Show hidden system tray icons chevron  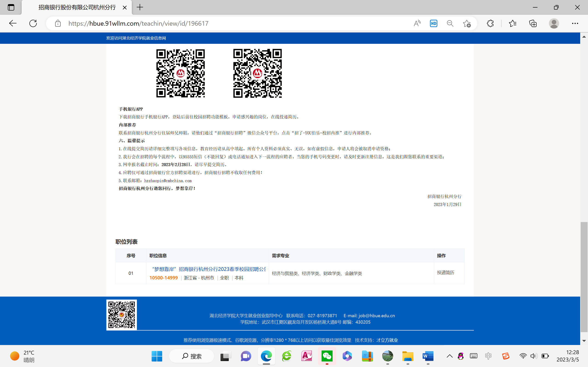click(x=449, y=356)
